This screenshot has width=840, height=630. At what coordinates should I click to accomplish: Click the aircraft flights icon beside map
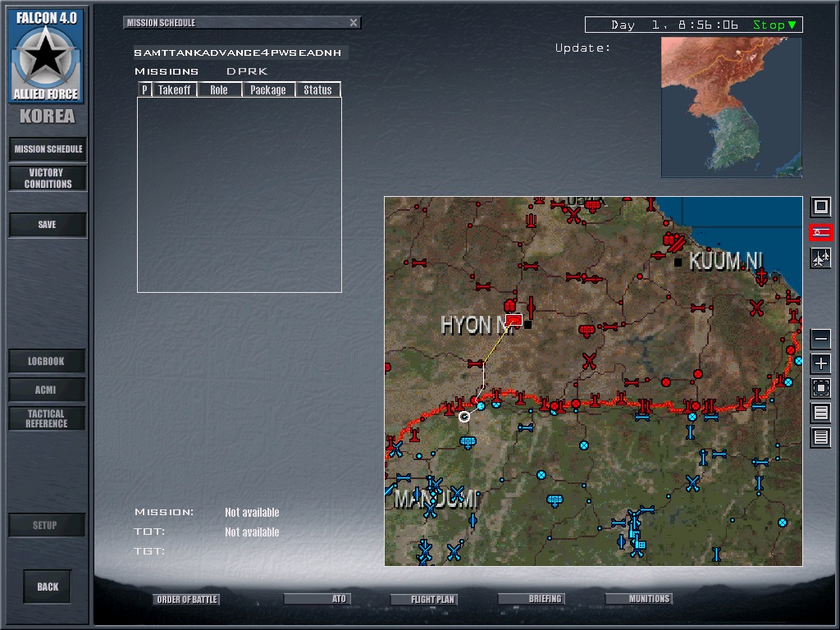pos(820,258)
